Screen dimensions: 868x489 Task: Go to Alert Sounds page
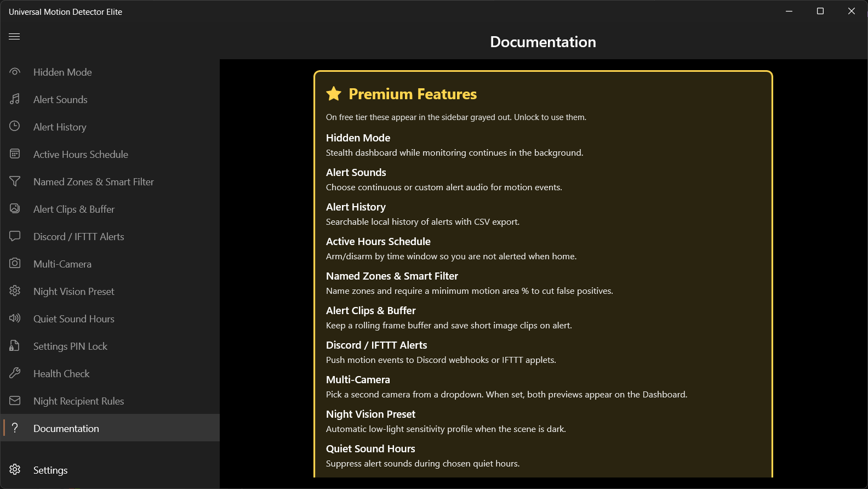point(110,99)
